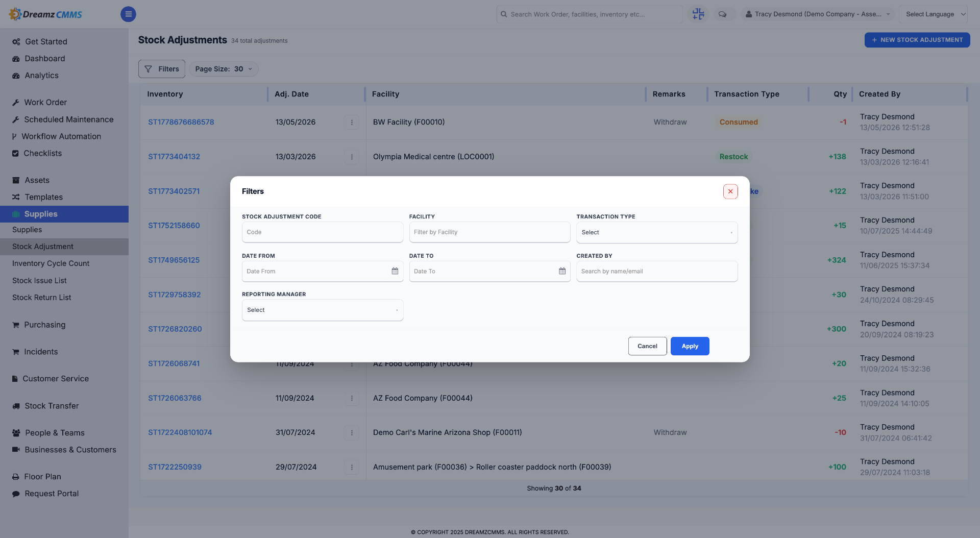The width and height of the screenshot is (980, 538).
Task: Expand the Tracy Desmond account dropdown
Action: (817, 14)
